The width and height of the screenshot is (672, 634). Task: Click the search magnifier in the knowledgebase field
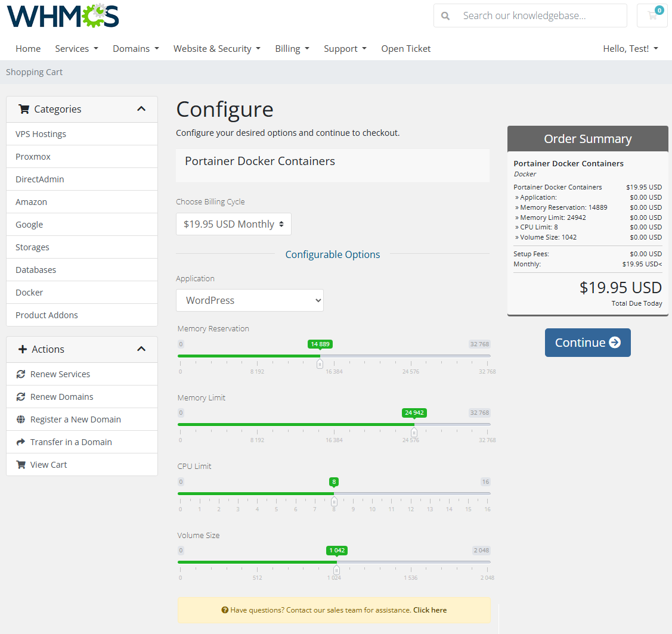(445, 15)
